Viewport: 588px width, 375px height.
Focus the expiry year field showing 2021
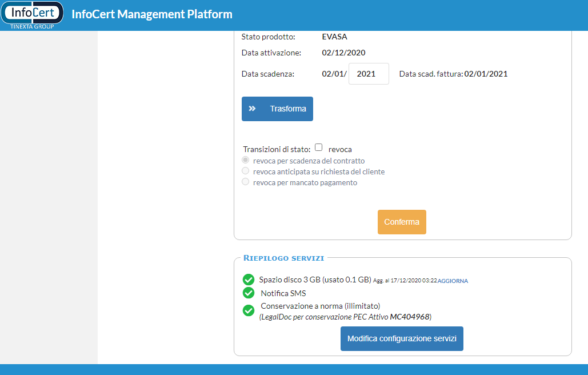point(369,74)
